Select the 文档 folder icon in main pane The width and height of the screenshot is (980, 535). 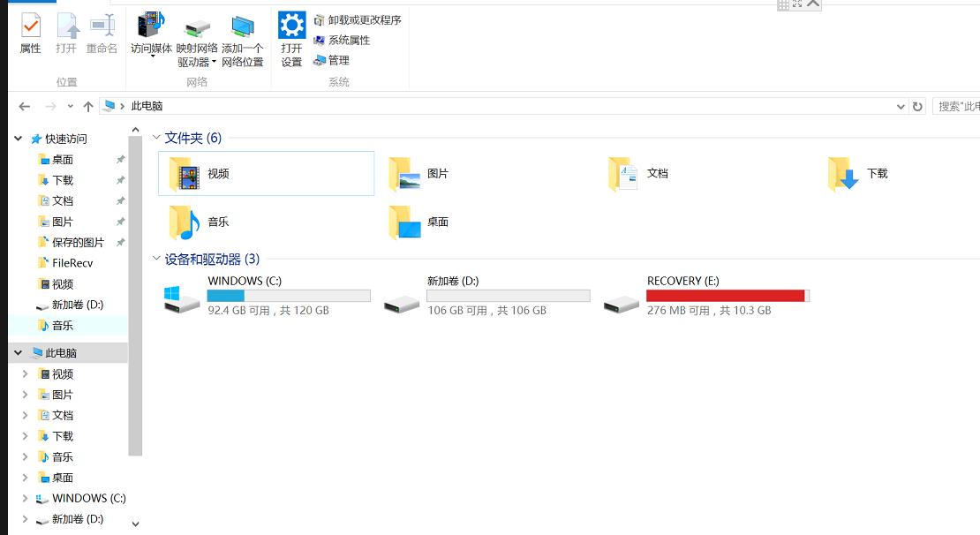tap(623, 174)
